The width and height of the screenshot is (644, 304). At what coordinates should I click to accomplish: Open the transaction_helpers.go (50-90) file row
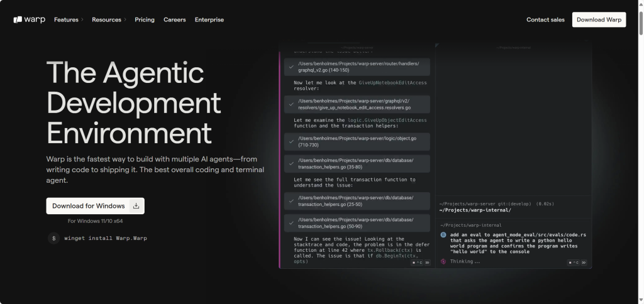click(x=357, y=223)
